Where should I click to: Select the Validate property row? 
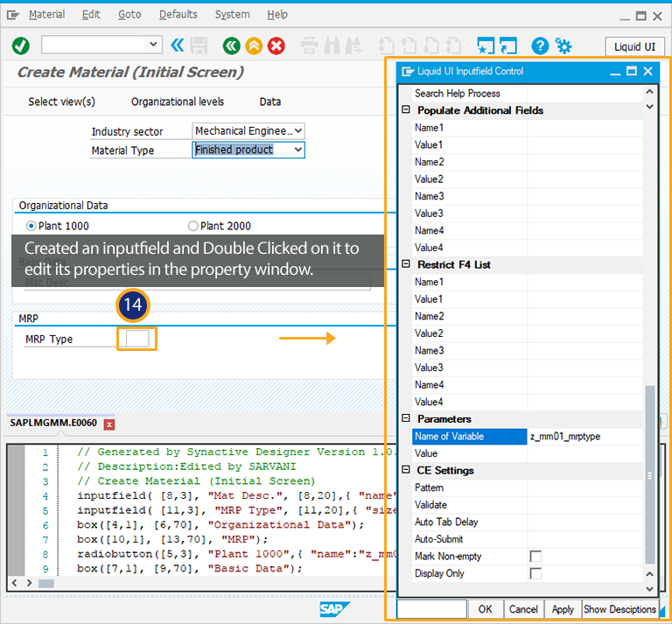(x=528, y=505)
